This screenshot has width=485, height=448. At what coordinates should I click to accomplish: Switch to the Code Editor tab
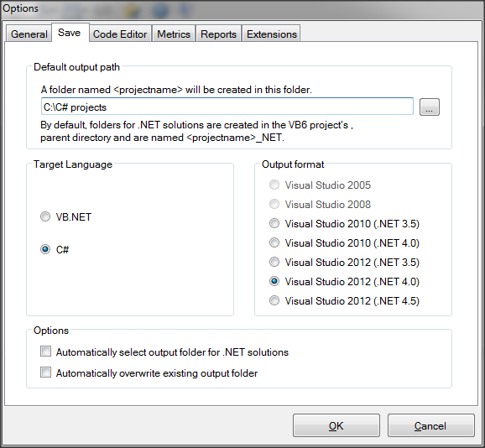click(x=120, y=34)
